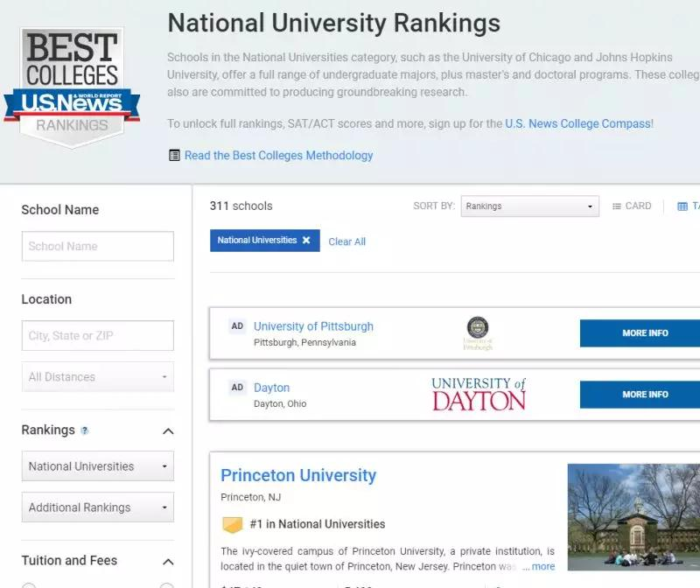Switch to Card view
Screen dimensions: 700x588
(632, 206)
